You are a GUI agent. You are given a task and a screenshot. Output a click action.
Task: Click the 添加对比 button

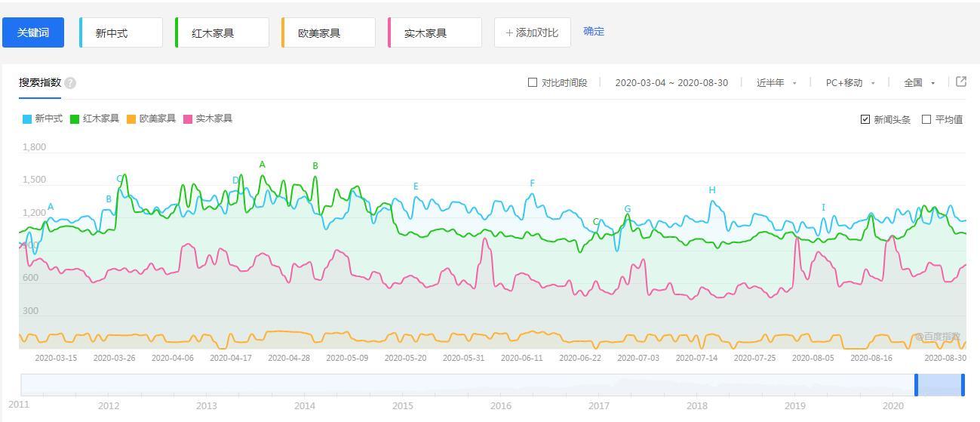click(x=532, y=32)
